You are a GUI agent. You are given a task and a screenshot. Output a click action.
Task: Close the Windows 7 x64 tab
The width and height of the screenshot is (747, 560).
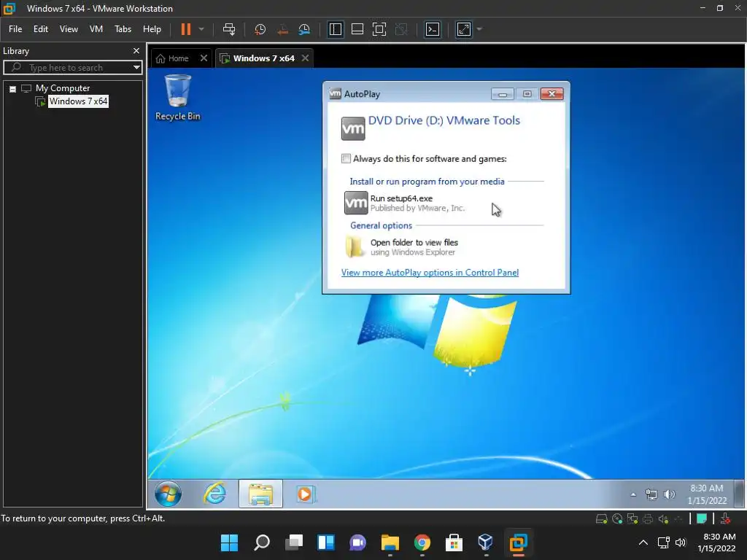(306, 58)
